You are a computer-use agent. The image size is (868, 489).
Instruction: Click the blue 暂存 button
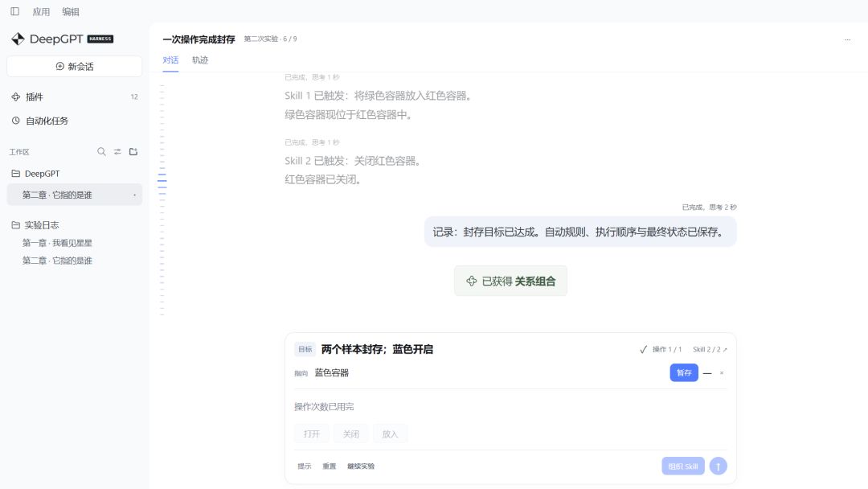click(x=684, y=372)
